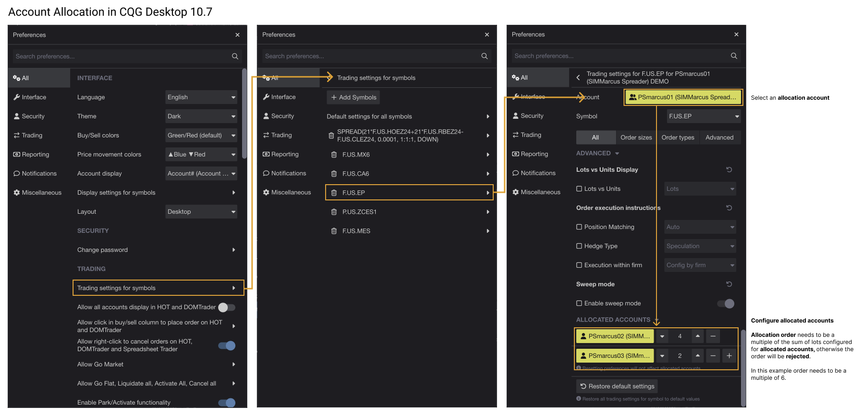Open Symbol dropdown showing F.US.EP
The image size is (868, 417).
coord(704,116)
